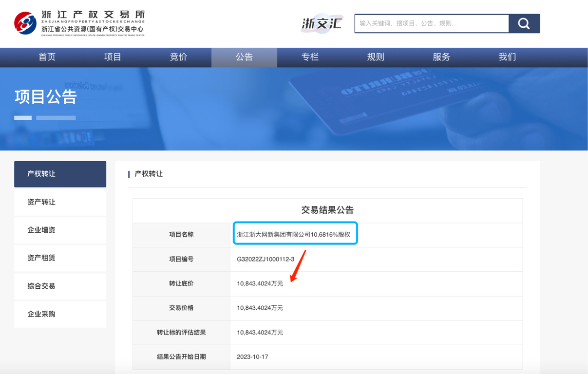Click the Zhejiang Property Exchange logo
Viewport: 588px width, 374px height.
pyautogui.click(x=79, y=23)
